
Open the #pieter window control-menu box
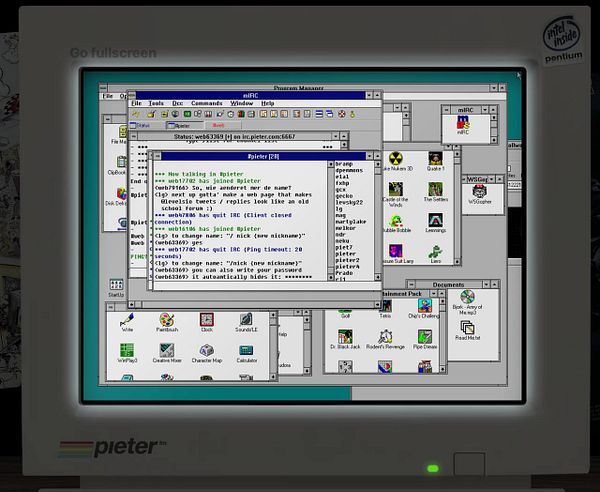click(156, 156)
